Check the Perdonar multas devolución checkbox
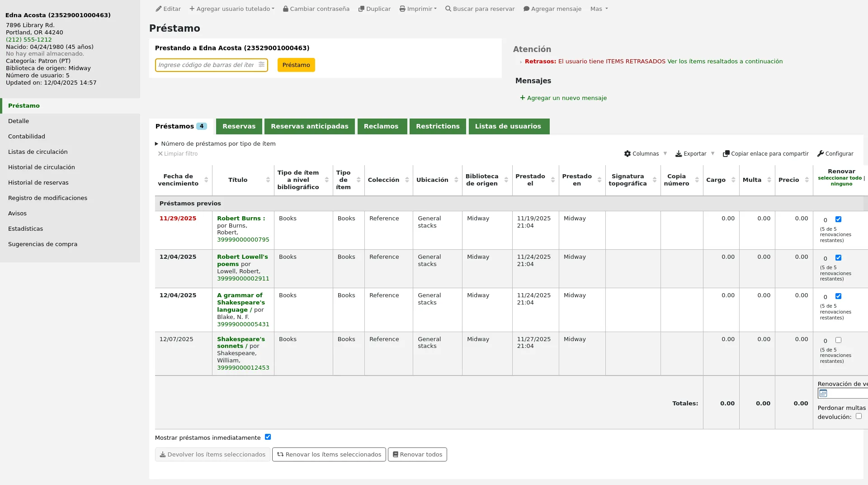This screenshot has width=868, height=485. (859, 416)
